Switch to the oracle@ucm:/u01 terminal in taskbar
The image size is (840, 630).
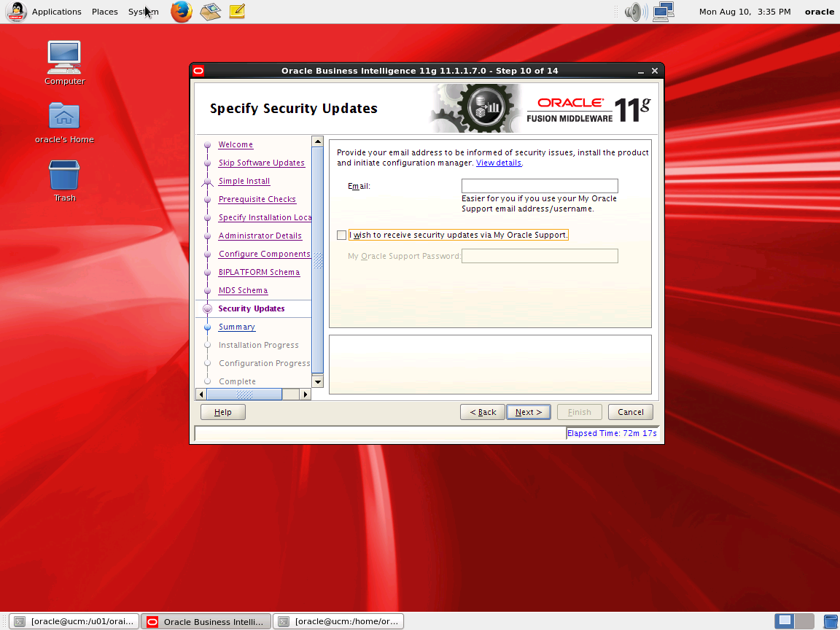75,621
